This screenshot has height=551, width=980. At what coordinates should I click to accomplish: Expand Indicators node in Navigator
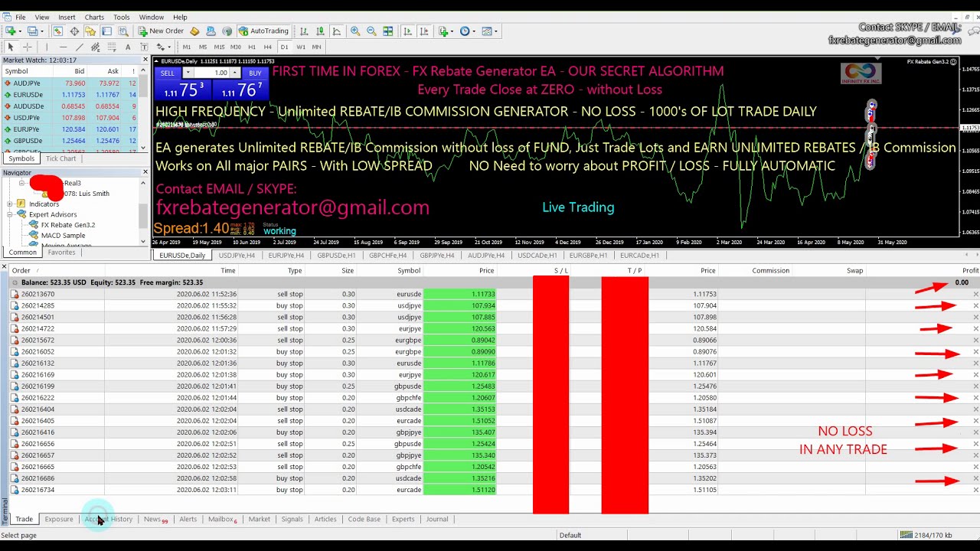(10, 204)
